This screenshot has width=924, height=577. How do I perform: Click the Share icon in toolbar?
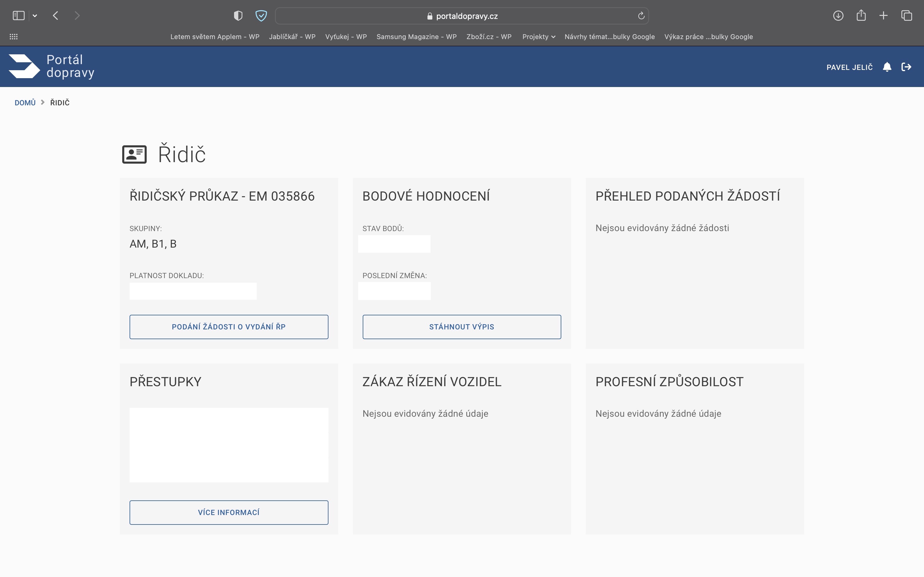861,16
